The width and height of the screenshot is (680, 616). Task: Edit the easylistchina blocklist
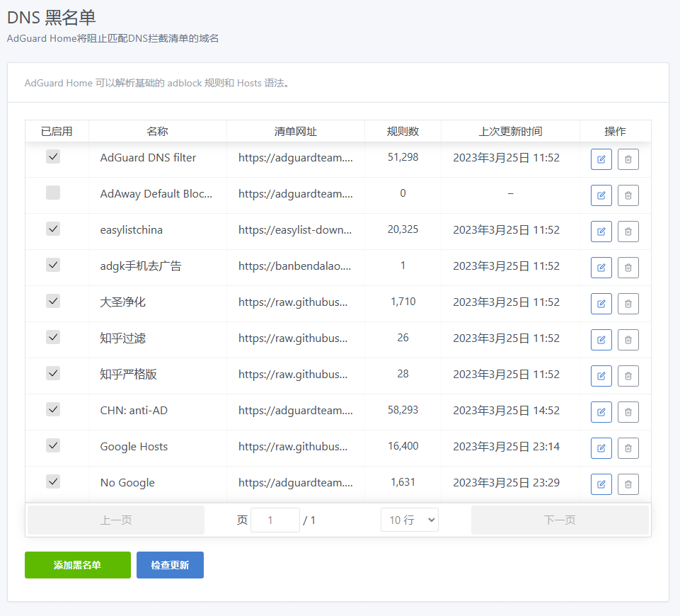[601, 232]
